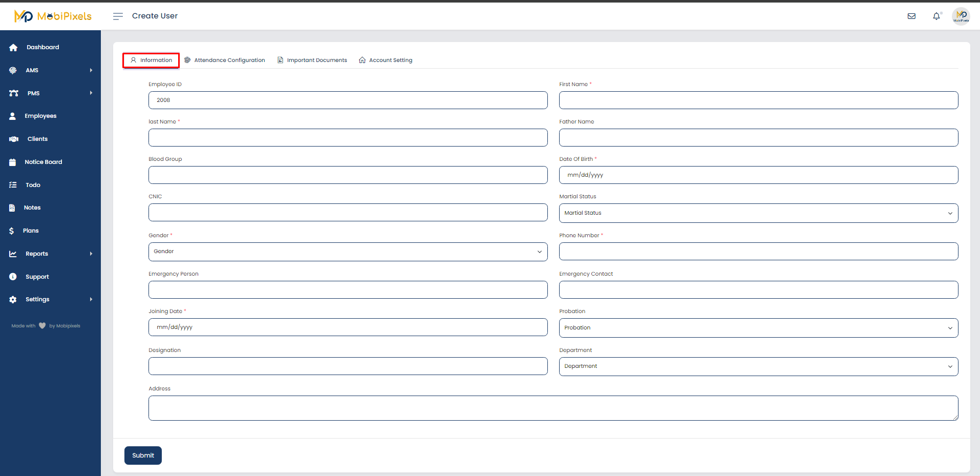Viewport: 980px width, 476px height.
Task: Open the Gender dropdown
Action: pyautogui.click(x=348, y=252)
